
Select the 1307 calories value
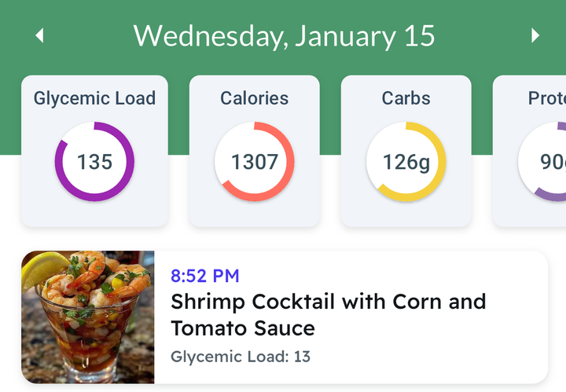[255, 162]
